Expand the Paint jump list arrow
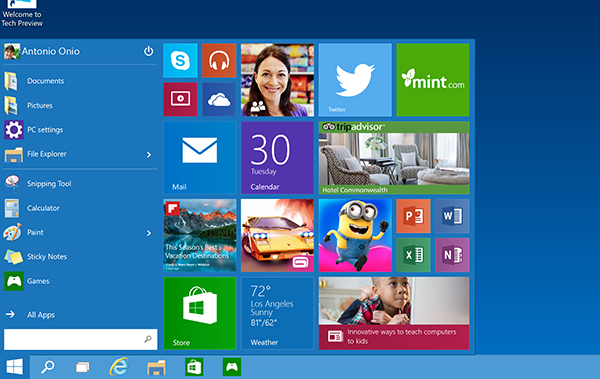 tap(149, 233)
